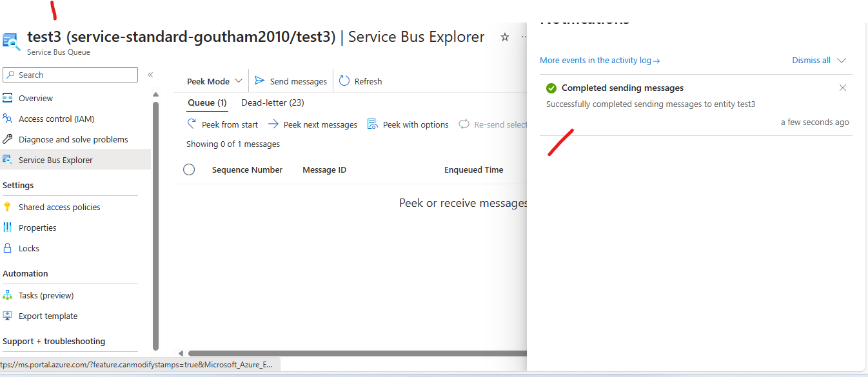Click the Diagnose and solve problems wrench icon
Screen dimensions: 868x377
[8, 139]
